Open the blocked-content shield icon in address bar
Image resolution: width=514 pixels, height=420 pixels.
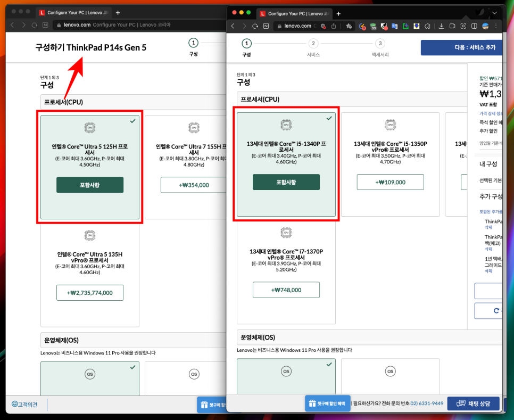(323, 26)
